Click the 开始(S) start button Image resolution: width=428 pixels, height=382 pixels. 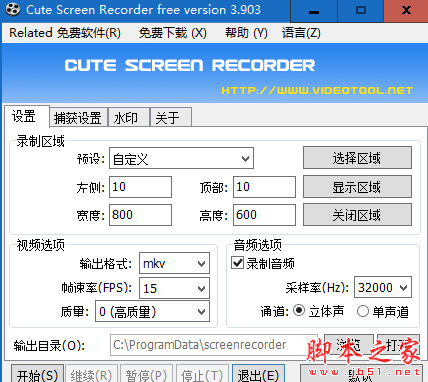(37, 374)
